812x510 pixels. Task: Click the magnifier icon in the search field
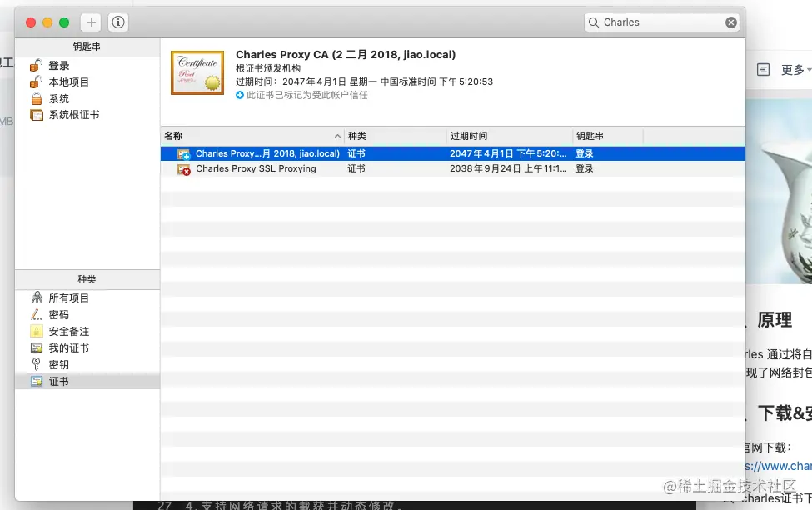(594, 22)
